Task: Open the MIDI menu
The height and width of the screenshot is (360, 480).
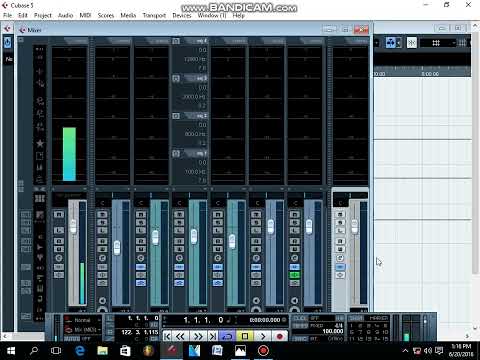Action: coord(85,15)
